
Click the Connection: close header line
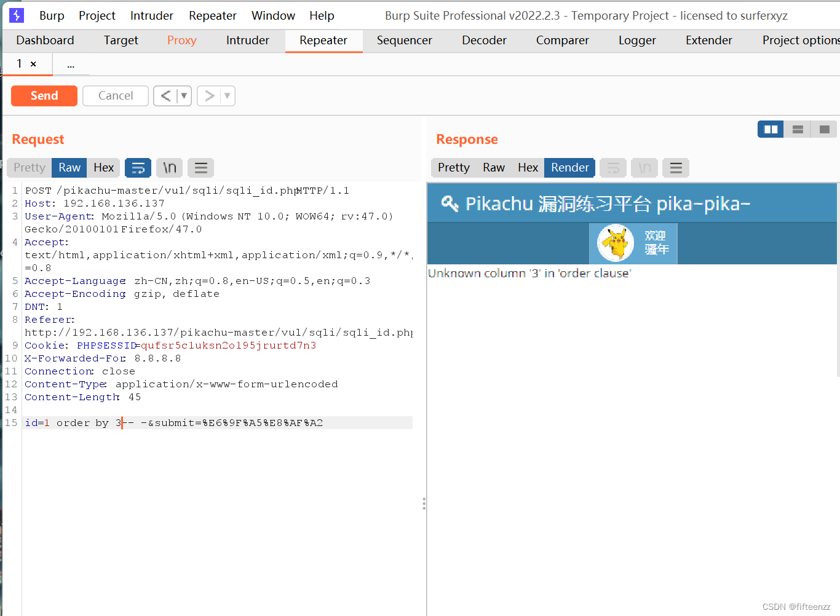point(80,371)
